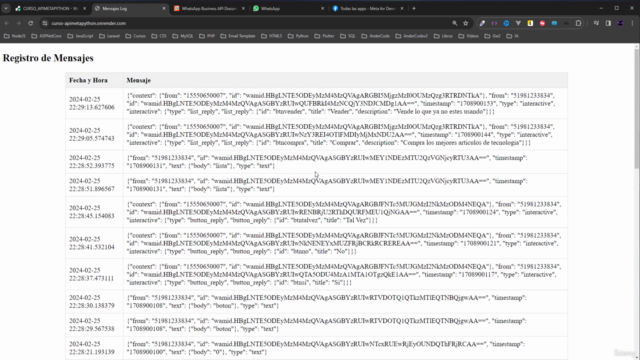The width and height of the screenshot is (640, 360).
Task: Open the dark gray extension icon next to the puzzle icon
Action: tap(567, 23)
